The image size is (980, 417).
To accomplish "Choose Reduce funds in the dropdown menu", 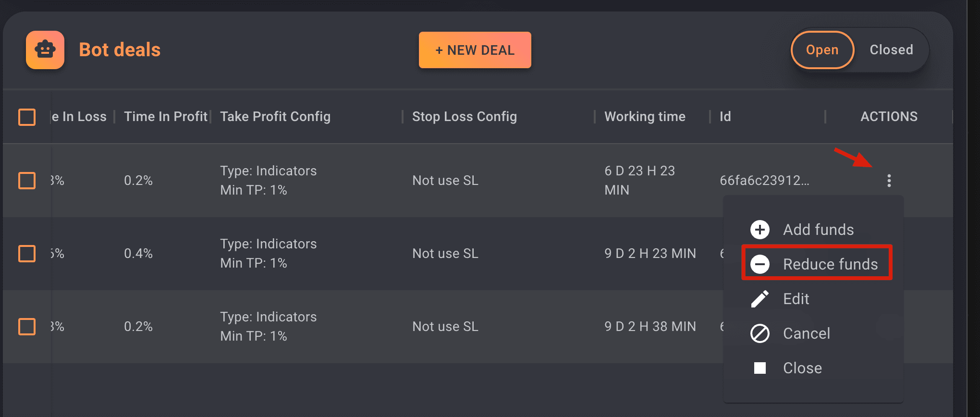I will click(x=830, y=264).
